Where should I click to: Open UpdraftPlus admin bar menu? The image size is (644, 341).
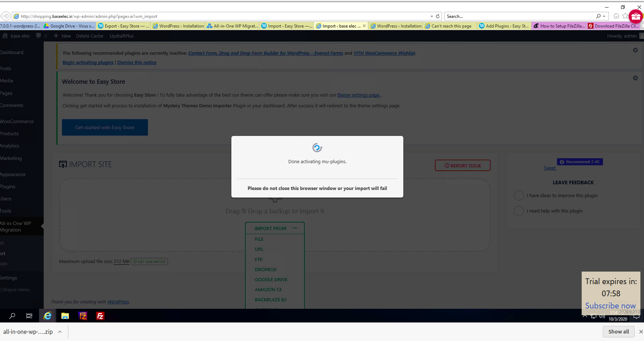[121, 36]
